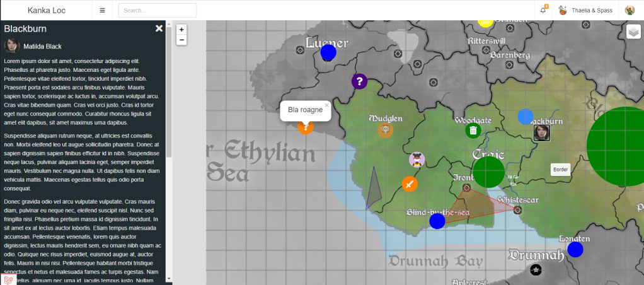Click the purple question mark map marker
The height and width of the screenshot is (285, 644).
coord(359,81)
